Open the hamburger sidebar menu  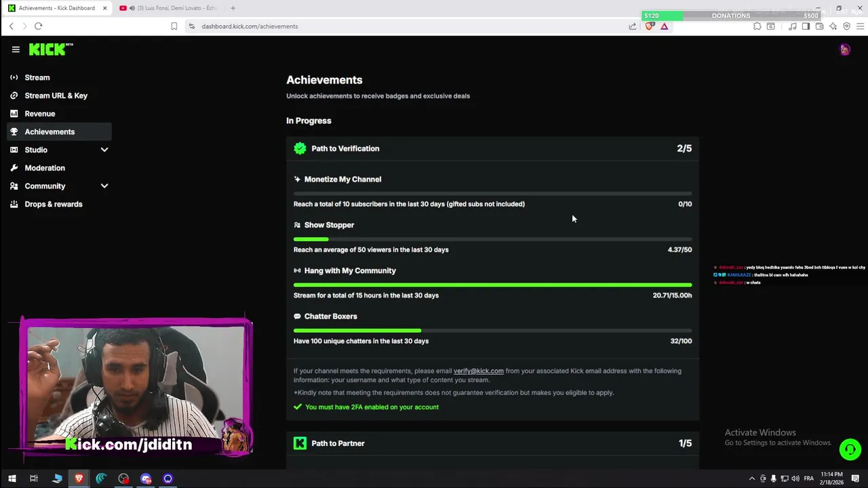(x=16, y=49)
